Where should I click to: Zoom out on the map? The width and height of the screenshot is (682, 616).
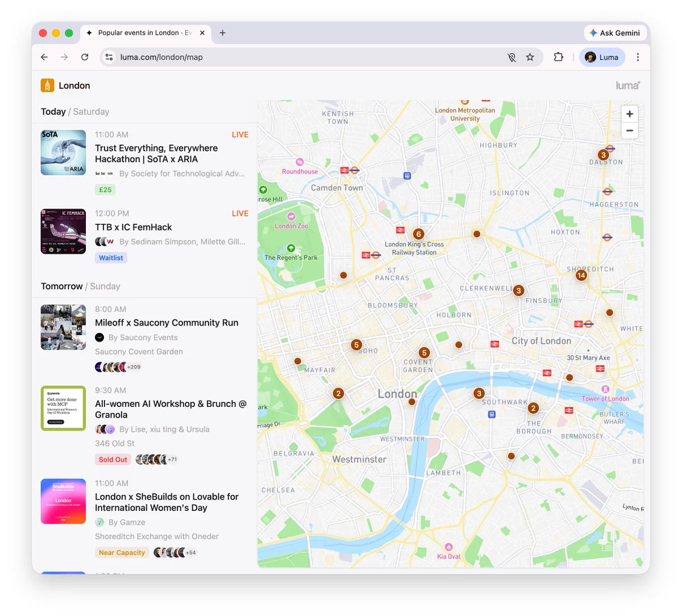point(630,131)
